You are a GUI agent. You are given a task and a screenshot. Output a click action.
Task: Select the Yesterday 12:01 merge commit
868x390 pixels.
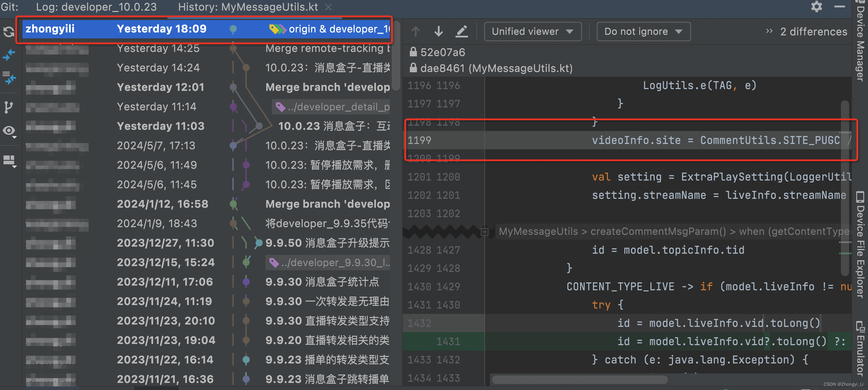point(206,87)
